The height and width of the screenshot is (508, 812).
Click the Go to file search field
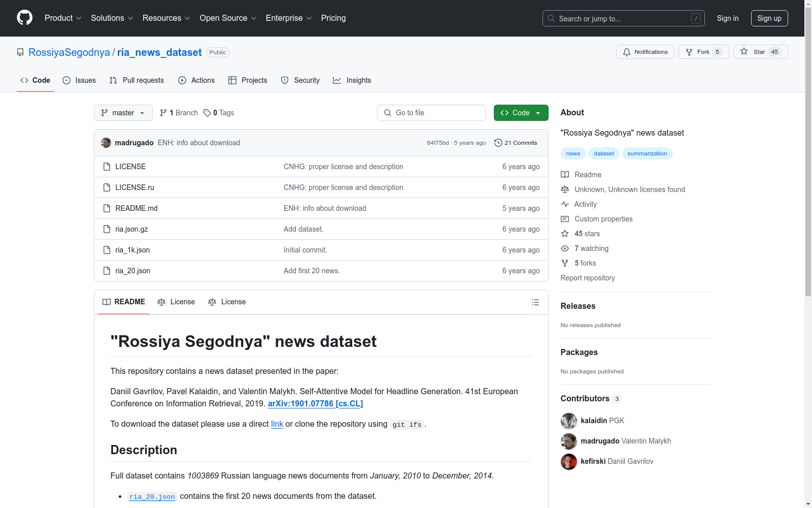click(x=431, y=113)
